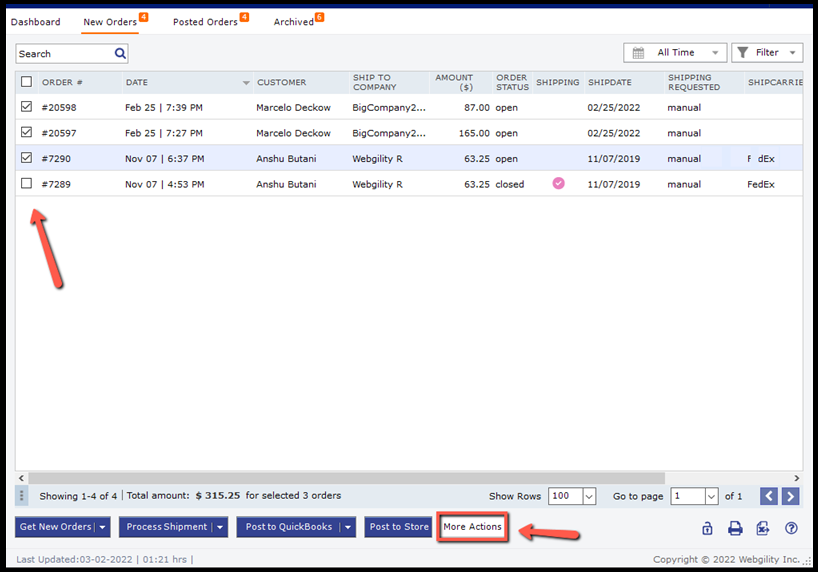
Task: Open the All Time date range dropdown
Action: tap(675, 53)
